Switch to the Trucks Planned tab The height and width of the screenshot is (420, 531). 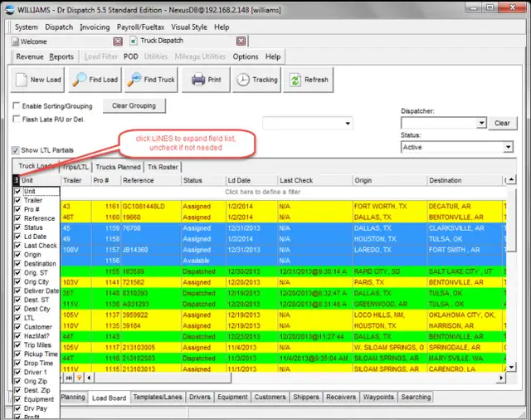[x=118, y=167]
